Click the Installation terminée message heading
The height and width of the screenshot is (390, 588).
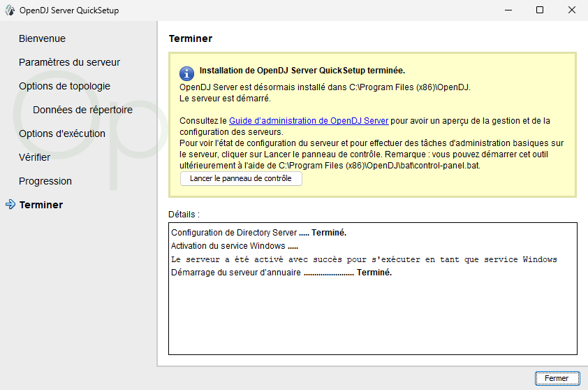[302, 71]
